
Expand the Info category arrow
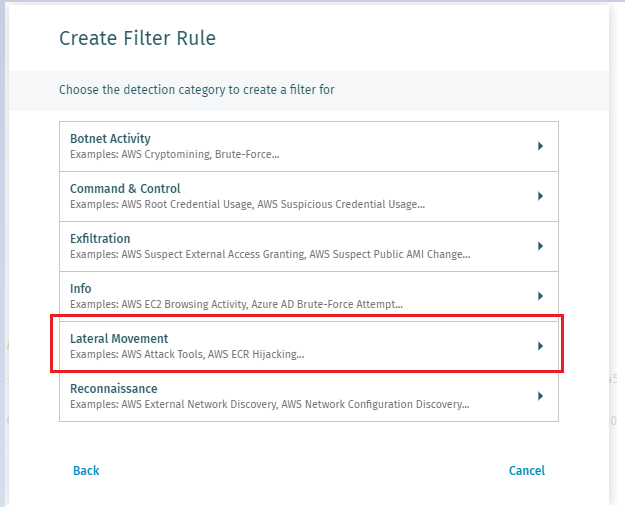[x=540, y=296]
